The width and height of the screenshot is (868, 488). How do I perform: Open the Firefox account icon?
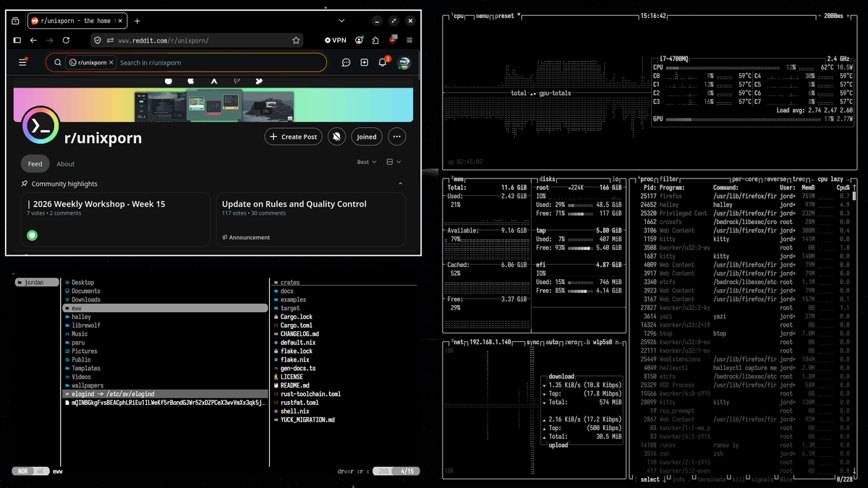[359, 40]
